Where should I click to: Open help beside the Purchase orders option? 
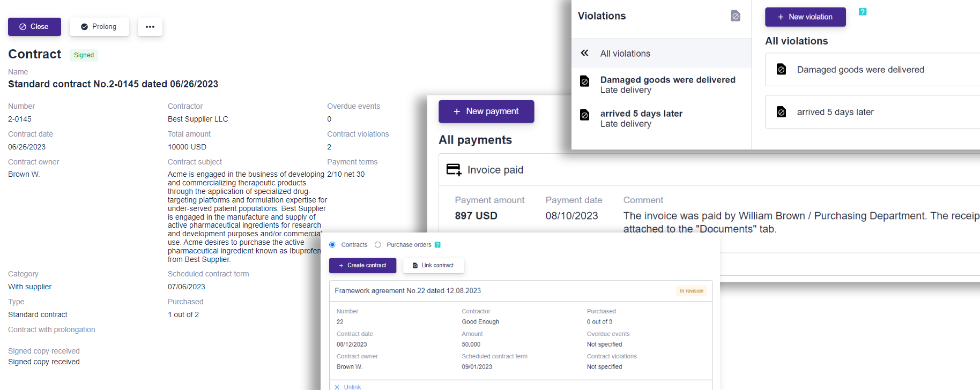pos(438,244)
